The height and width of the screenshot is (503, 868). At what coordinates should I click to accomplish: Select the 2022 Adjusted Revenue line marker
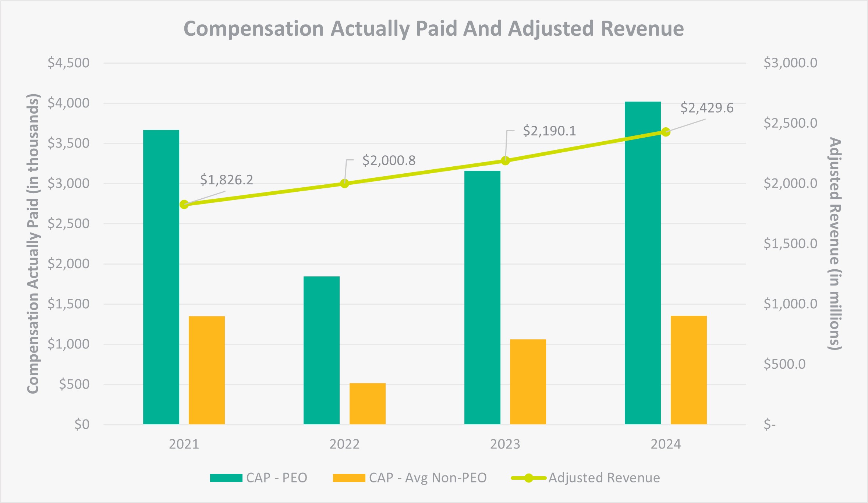point(344,183)
